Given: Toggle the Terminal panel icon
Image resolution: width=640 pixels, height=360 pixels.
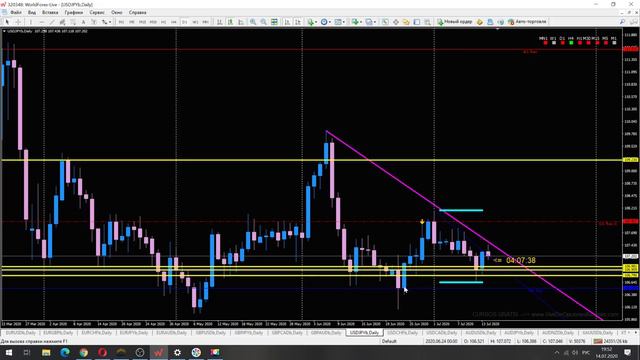Looking at the screenshot, I should tap(417, 22).
